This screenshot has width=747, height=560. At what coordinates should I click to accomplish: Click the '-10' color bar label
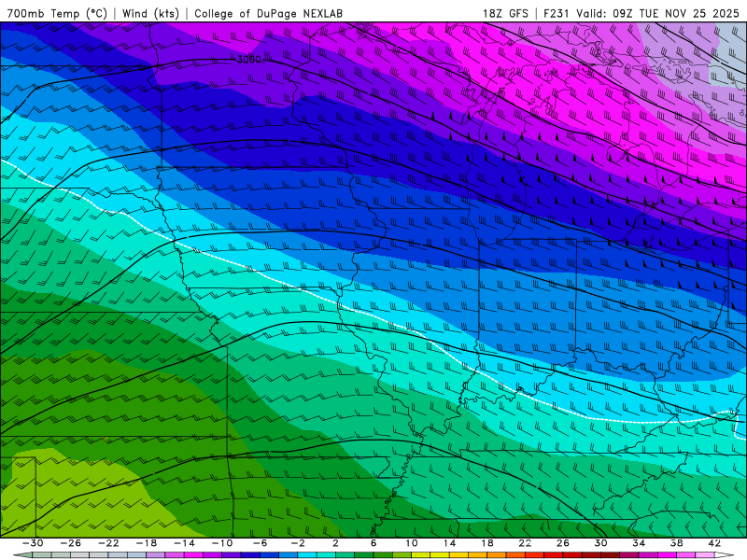click(x=222, y=543)
